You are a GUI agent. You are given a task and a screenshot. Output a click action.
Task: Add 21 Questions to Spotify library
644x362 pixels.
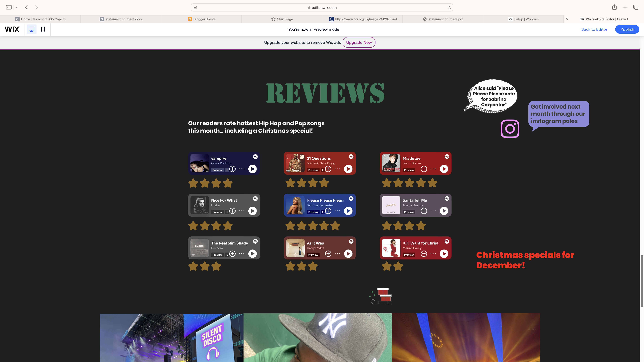[x=328, y=169]
